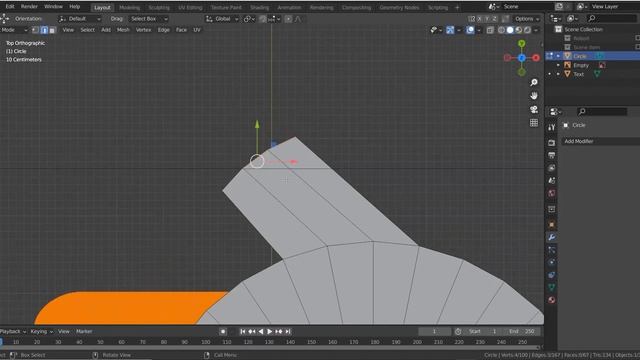
Task: Jump to first frame in timeline
Action: click(242, 331)
